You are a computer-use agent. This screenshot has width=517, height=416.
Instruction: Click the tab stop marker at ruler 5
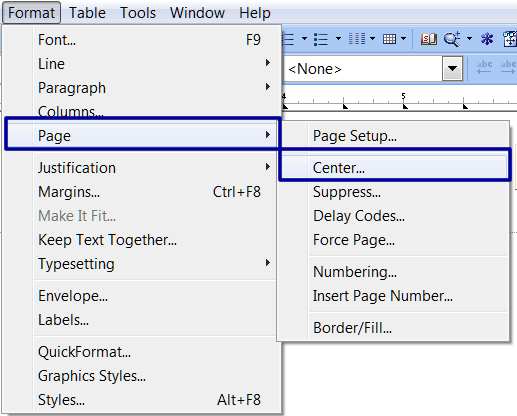pos(405,106)
